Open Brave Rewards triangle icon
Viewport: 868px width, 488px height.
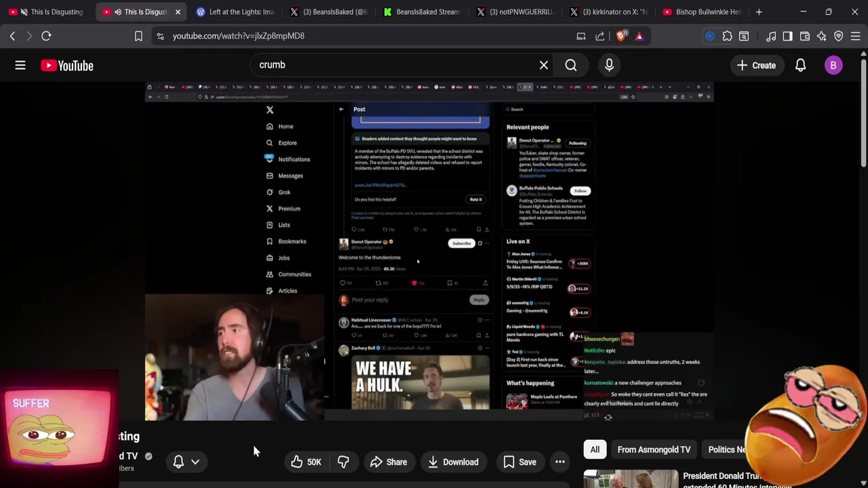point(639,36)
